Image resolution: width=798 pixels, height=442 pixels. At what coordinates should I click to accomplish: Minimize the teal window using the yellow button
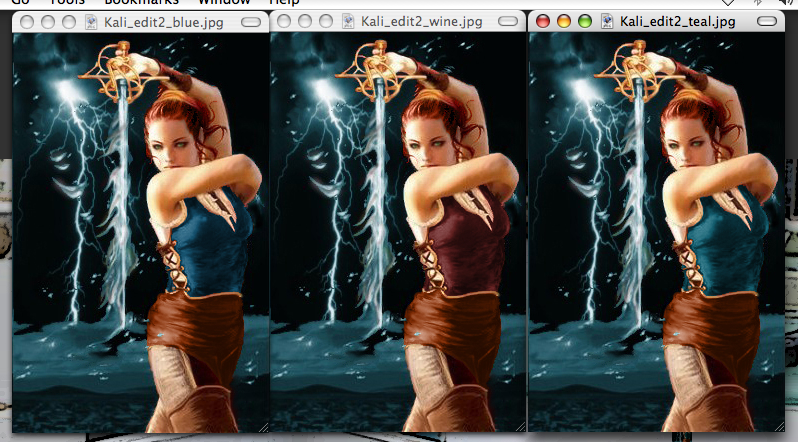pos(564,21)
